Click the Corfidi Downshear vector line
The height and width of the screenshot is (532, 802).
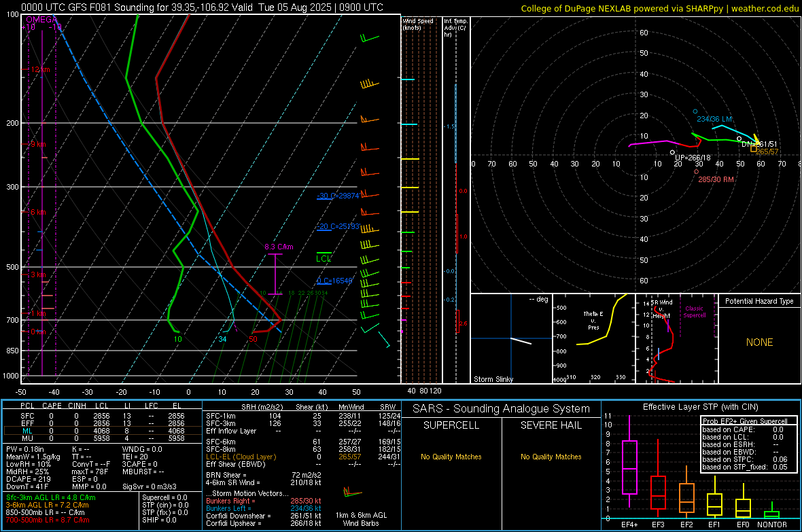[x=263, y=516]
